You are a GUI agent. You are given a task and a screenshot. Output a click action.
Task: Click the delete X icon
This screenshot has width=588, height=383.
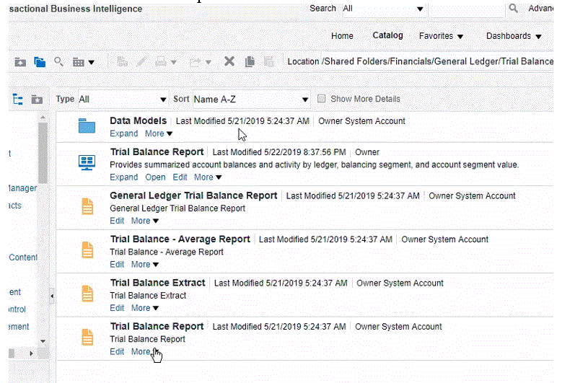(229, 61)
